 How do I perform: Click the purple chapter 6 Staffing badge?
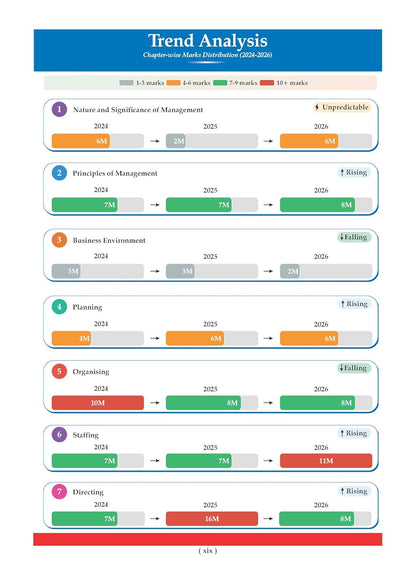point(59,435)
